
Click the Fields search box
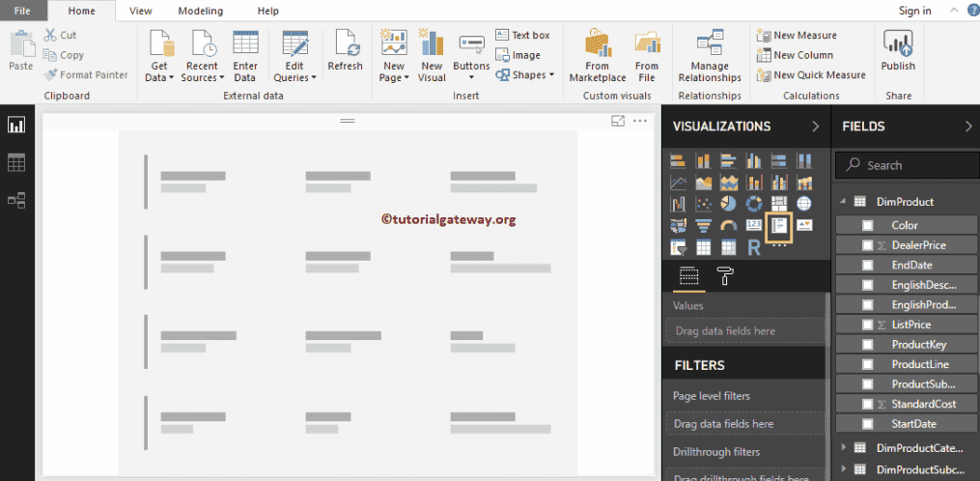[x=907, y=166]
